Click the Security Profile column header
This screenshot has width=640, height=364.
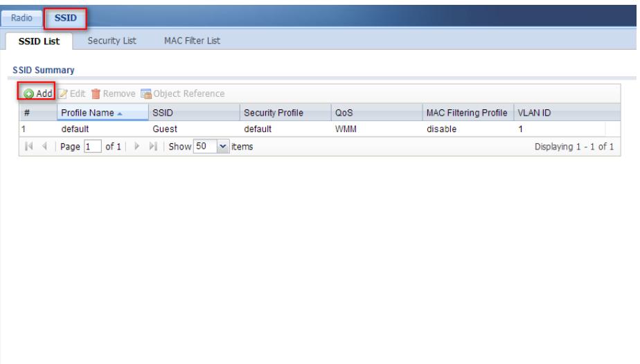pyautogui.click(x=285, y=113)
